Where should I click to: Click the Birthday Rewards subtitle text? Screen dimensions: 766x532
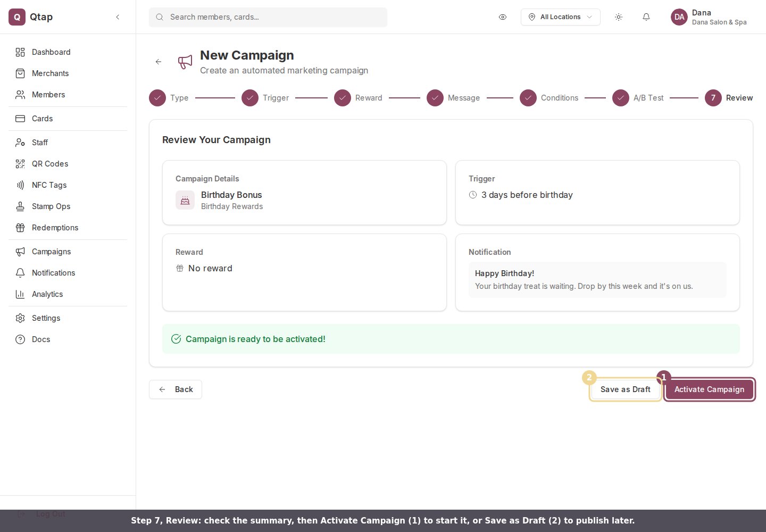click(x=232, y=206)
